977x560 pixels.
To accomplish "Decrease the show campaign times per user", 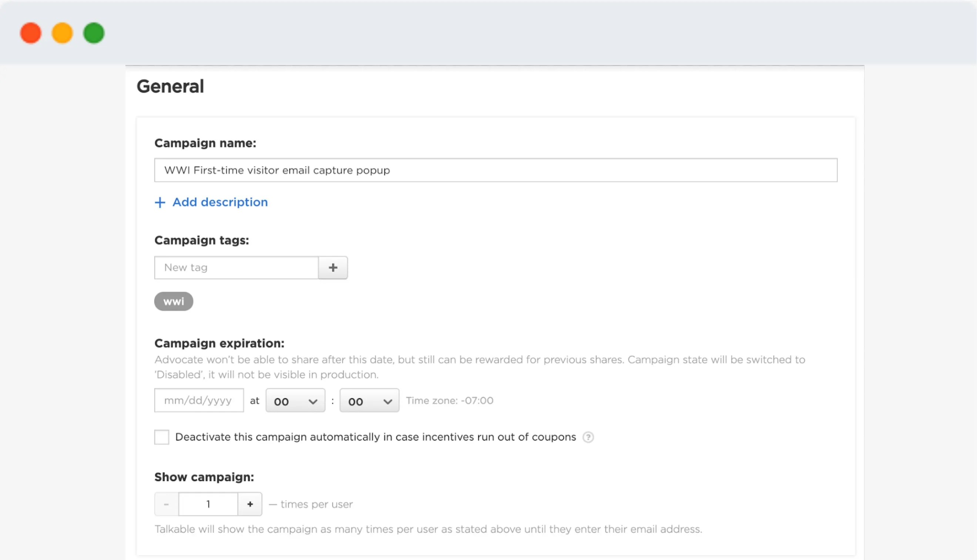I will 166,504.
